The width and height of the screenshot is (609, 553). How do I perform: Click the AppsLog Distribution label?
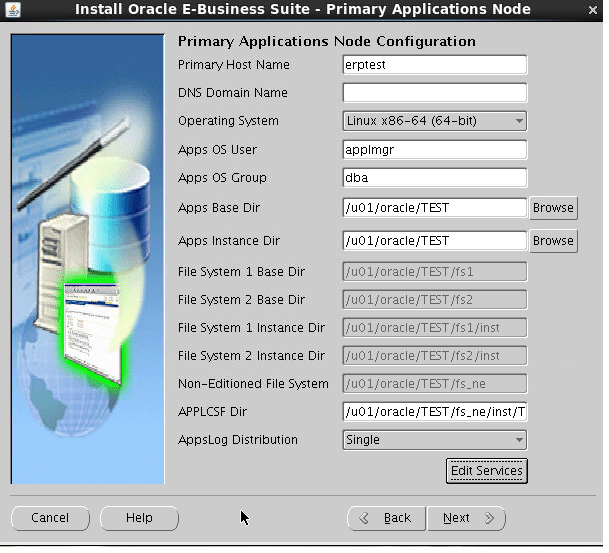click(238, 440)
